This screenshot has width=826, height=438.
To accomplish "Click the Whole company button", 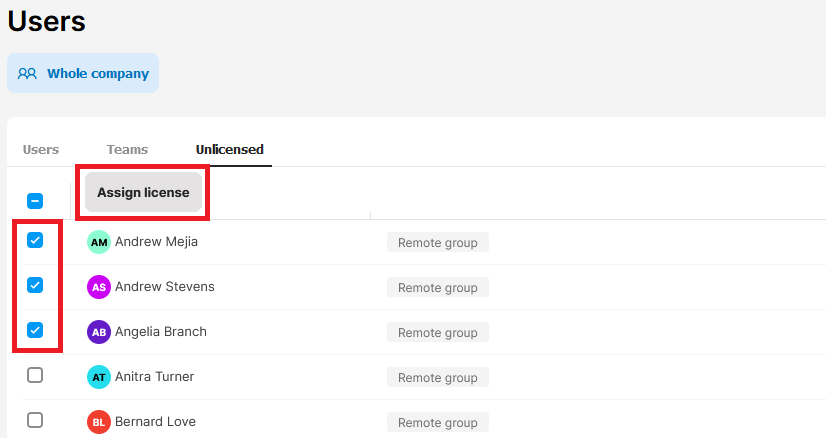I will pos(83,73).
